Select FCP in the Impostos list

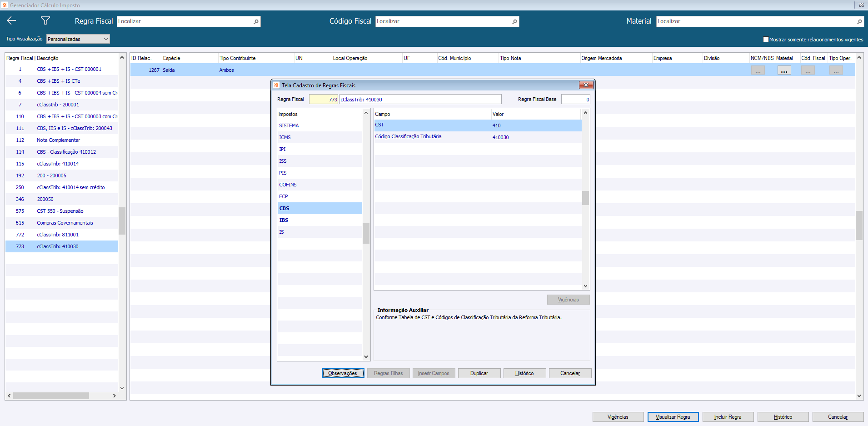point(320,196)
